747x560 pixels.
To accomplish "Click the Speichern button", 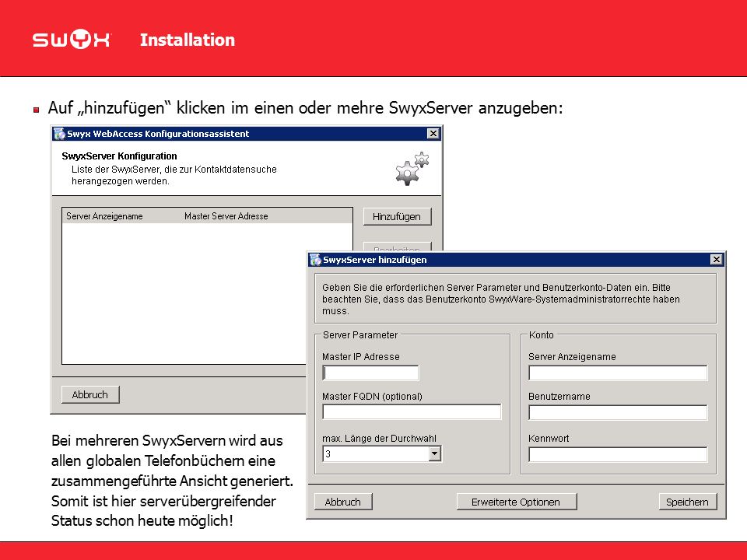I will [687, 502].
